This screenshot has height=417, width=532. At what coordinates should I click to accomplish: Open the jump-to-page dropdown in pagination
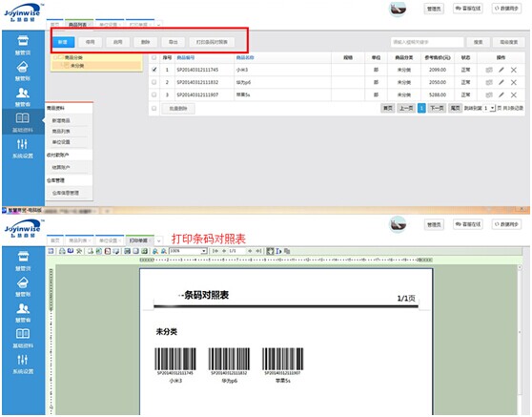click(x=492, y=108)
